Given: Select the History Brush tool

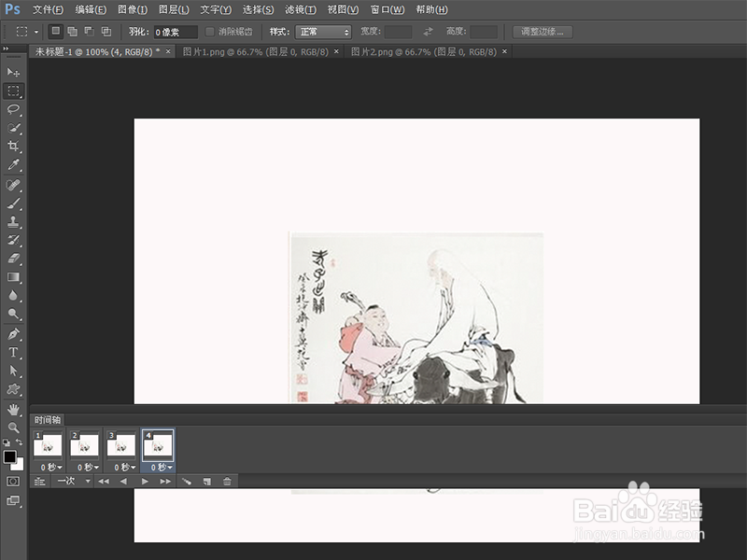Looking at the screenshot, I should tap(13, 240).
